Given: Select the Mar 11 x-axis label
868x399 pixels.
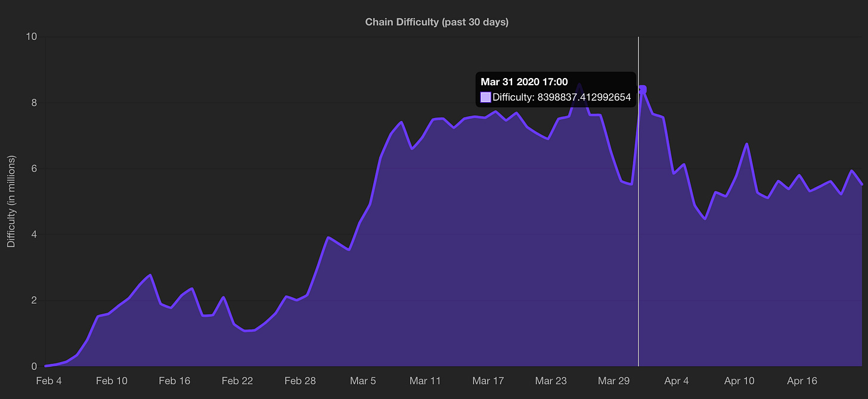Looking at the screenshot, I should [x=426, y=381].
